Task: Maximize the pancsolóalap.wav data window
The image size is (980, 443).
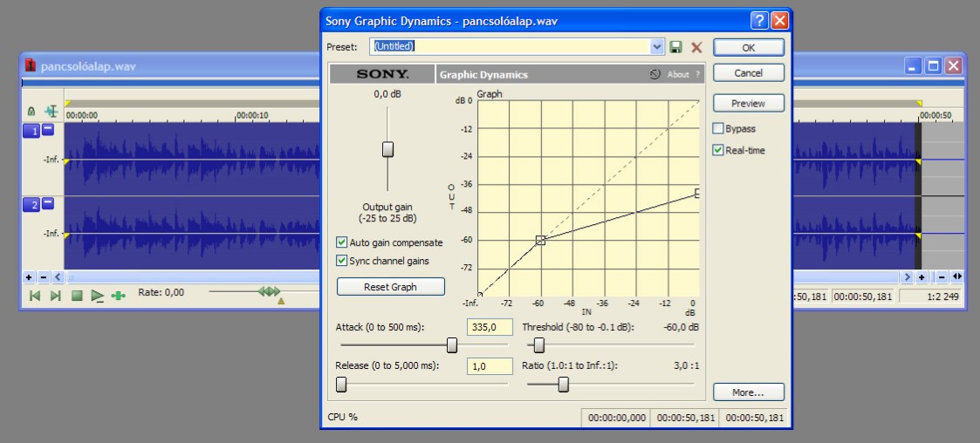Action: coord(933,65)
